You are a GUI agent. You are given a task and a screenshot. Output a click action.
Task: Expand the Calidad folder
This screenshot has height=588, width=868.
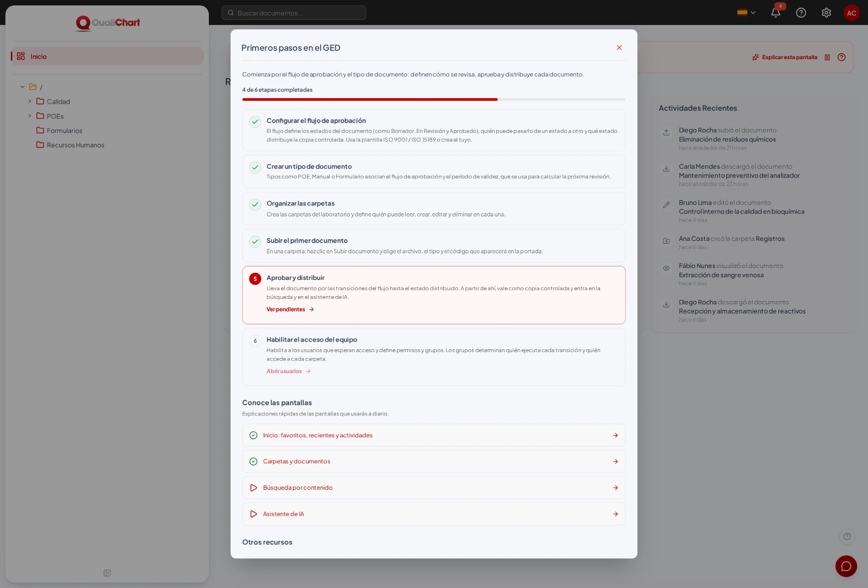pyautogui.click(x=30, y=101)
